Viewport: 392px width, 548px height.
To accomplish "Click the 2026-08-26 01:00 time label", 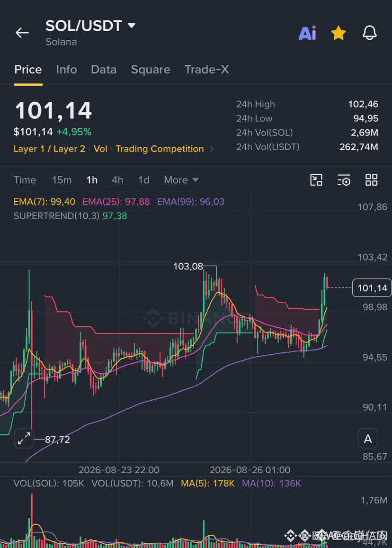I will (250, 470).
